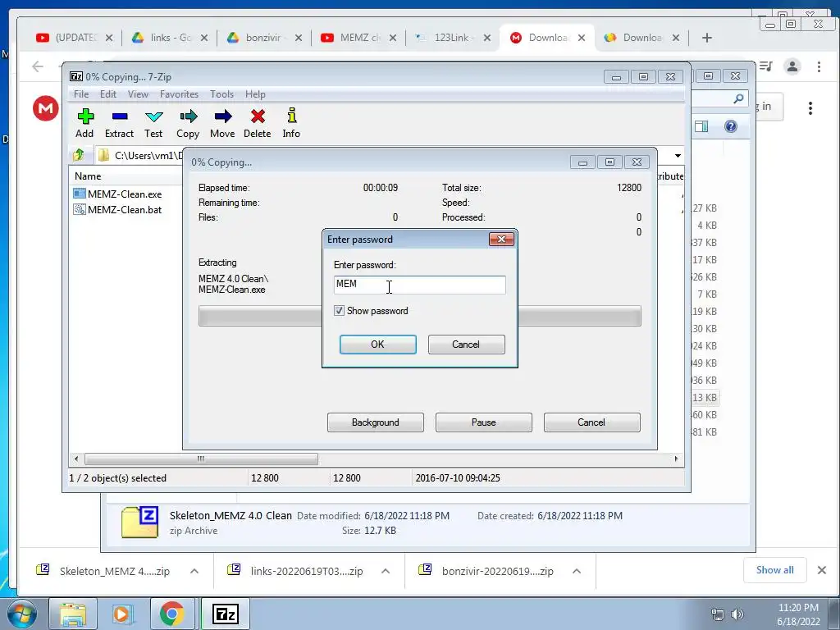Screen dimensions: 840x630
Task: Click the Chrome back arrow
Action: click(38, 66)
